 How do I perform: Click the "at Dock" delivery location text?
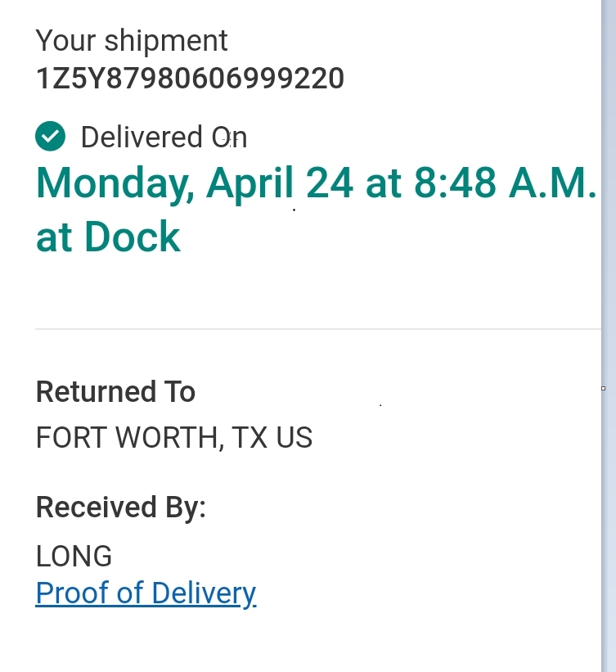pyautogui.click(x=108, y=237)
